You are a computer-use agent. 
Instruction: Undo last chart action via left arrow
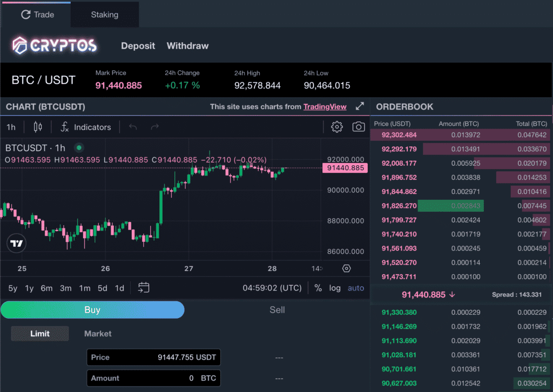pyautogui.click(x=133, y=127)
